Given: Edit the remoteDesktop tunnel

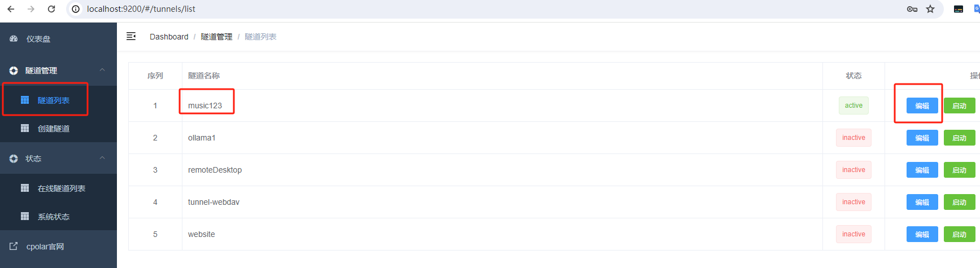Looking at the screenshot, I should pos(922,170).
